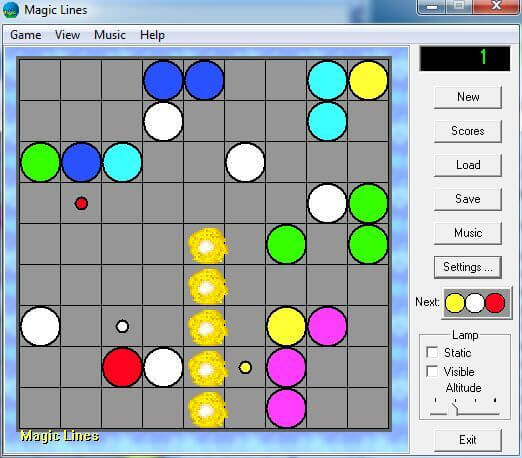Enable the Static lamp checkbox
The width and height of the screenshot is (522, 458).
coord(432,352)
